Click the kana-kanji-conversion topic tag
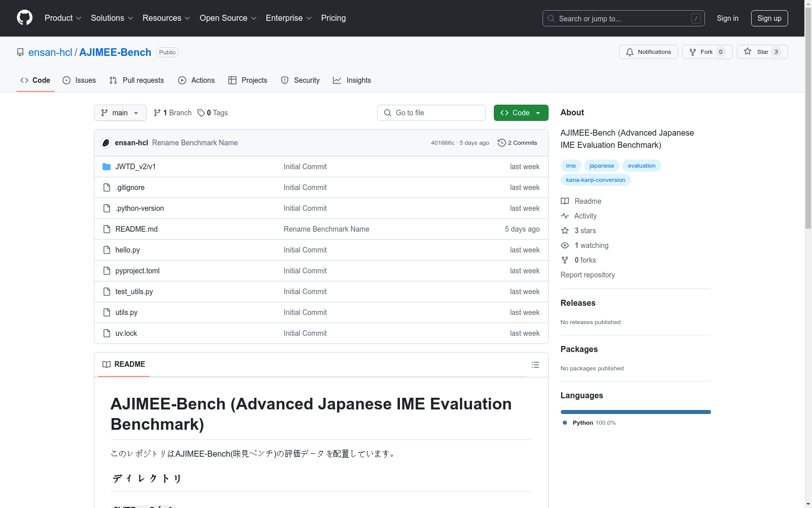Image resolution: width=812 pixels, height=508 pixels. tap(596, 180)
